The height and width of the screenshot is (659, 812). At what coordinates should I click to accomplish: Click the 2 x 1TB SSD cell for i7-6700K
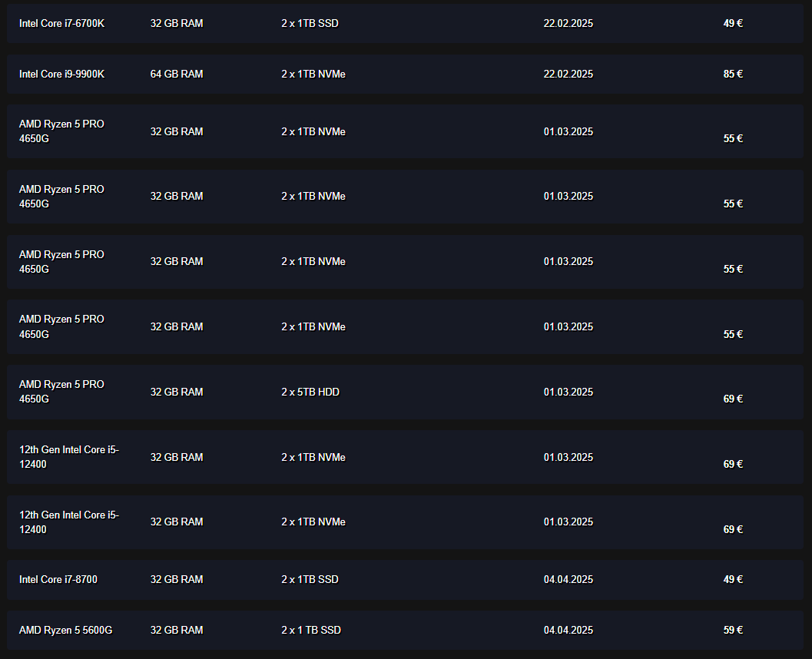tap(310, 24)
